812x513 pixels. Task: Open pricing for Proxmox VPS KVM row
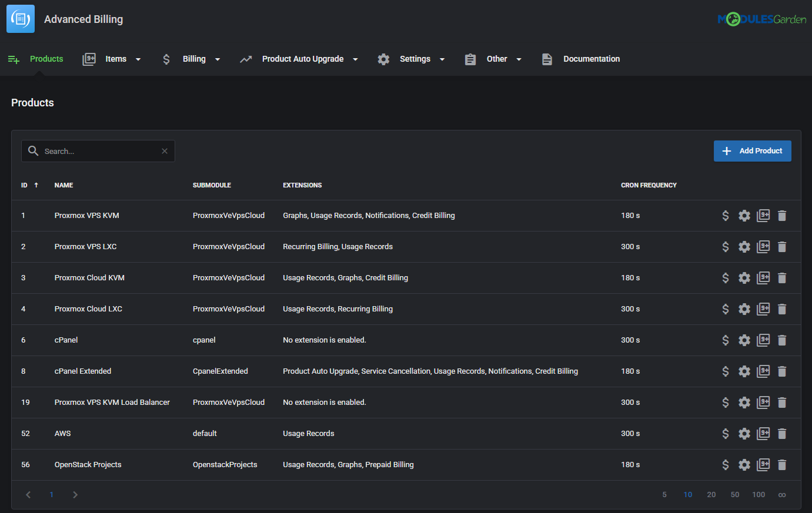[726, 216]
